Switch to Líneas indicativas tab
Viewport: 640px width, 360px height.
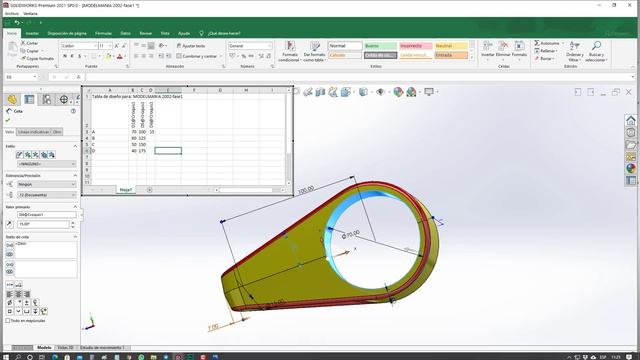[33, 132]
